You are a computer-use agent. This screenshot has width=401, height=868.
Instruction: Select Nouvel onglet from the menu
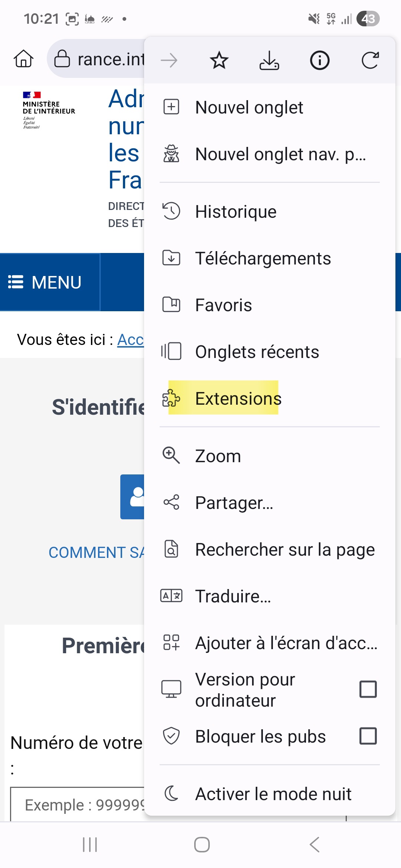[249, 108]
